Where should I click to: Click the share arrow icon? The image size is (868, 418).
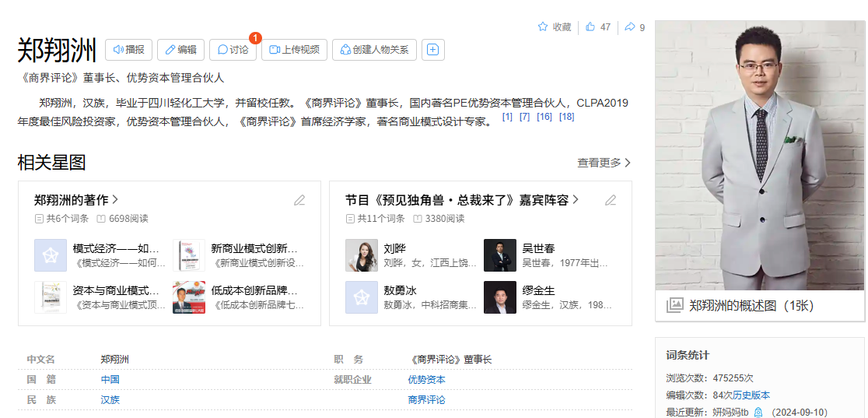[630, 27]
